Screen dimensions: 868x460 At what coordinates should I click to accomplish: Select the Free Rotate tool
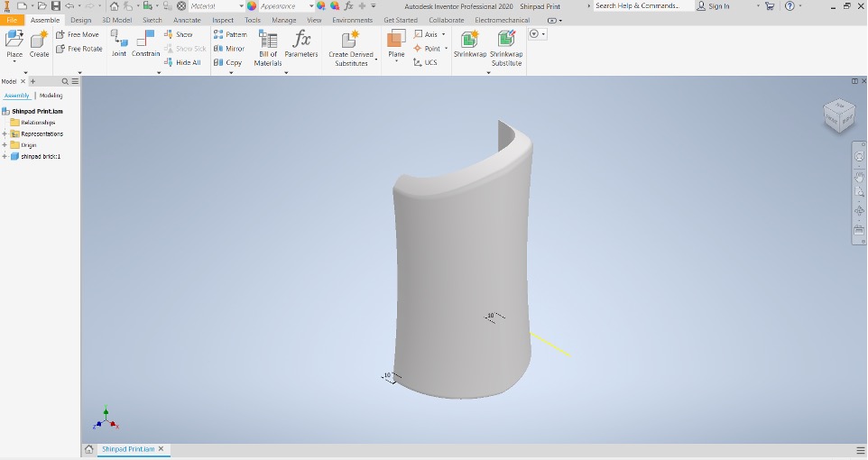click(x=79, y=49)
